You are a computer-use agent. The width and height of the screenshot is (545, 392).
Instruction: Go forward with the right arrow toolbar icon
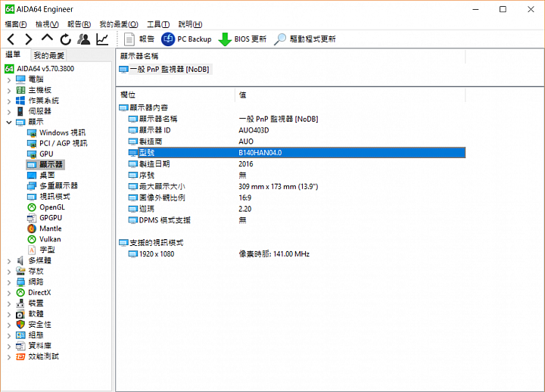pyautogui.click(x=29, y=39)
